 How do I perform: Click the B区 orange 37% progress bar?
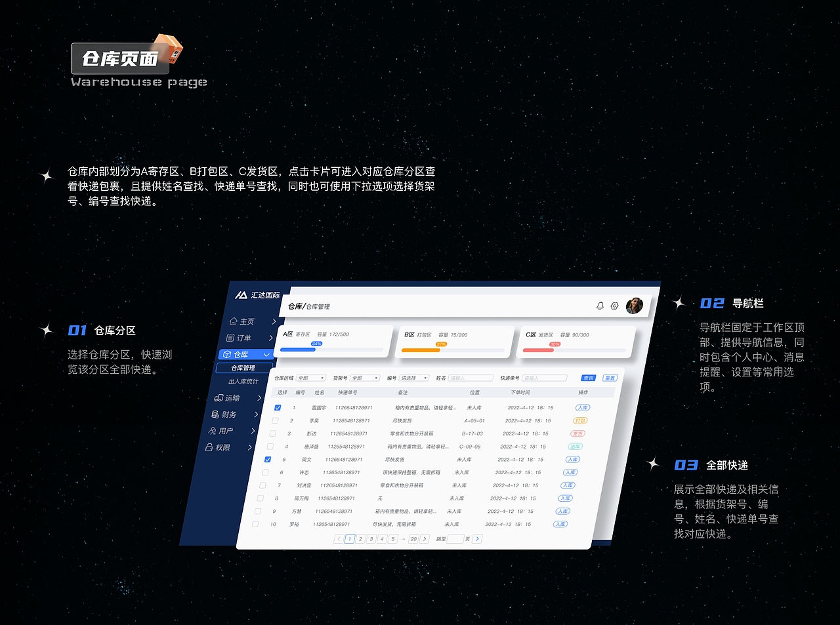click(x=420, y=350)
